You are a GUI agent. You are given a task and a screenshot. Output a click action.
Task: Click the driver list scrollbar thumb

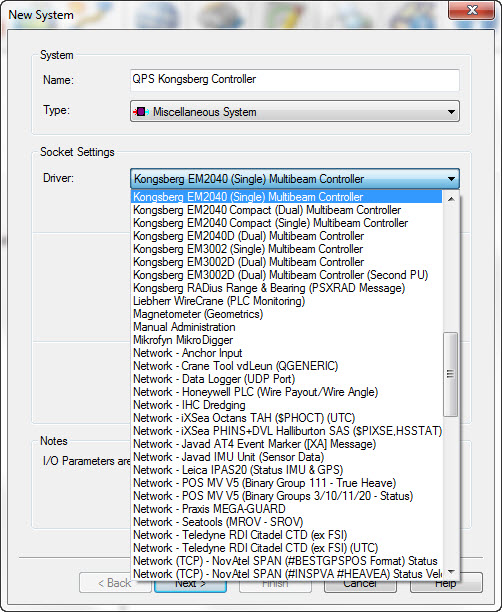451,374
